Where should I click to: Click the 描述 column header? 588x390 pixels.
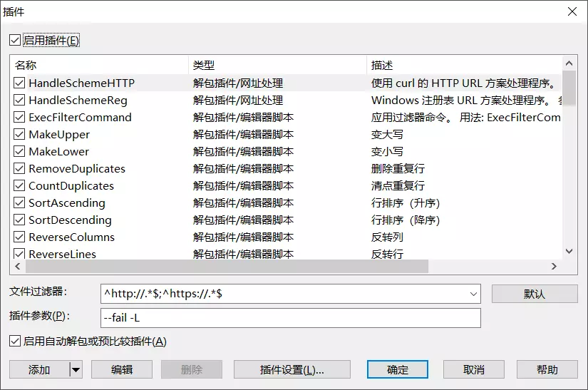(x=463, y=66)
